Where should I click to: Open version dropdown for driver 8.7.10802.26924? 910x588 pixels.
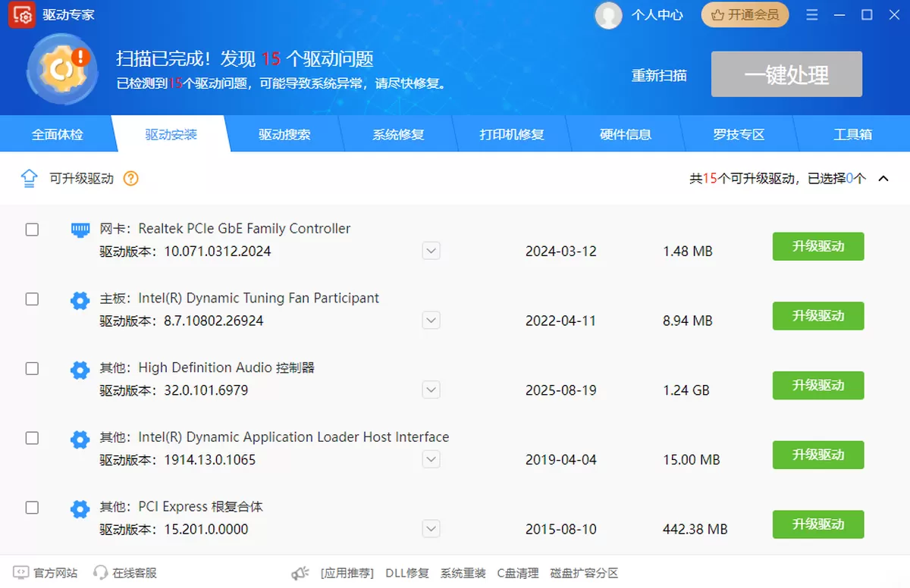431,321
